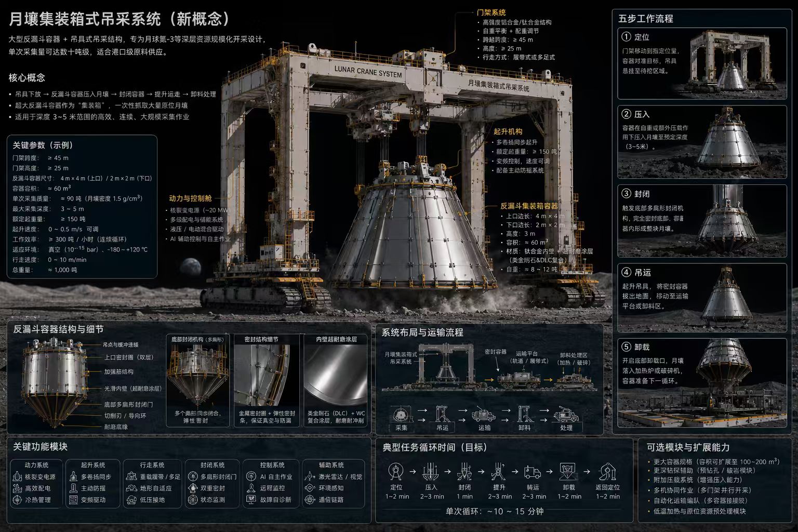
Task: Click the 系统布局与运输流程 heading
Action: click(x=422, y=332)
